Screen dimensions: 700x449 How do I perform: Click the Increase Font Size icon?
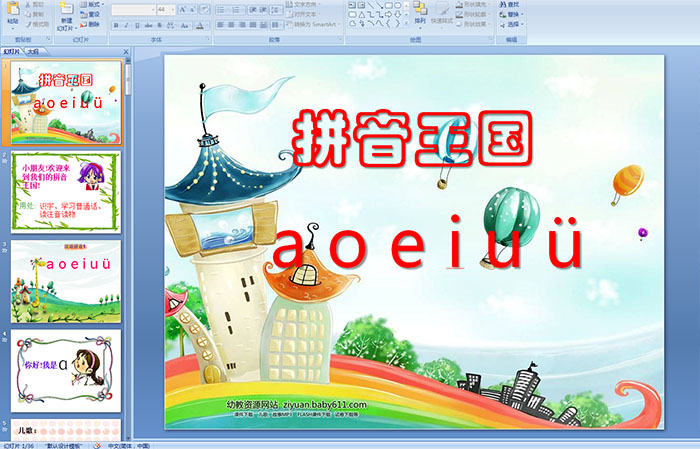coord(184,8)
